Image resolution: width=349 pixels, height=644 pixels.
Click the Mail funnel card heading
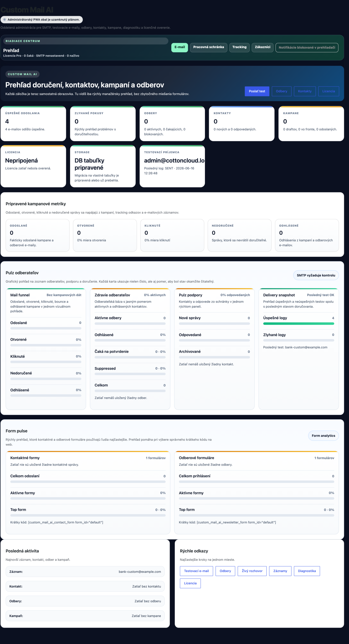point(20,295)
